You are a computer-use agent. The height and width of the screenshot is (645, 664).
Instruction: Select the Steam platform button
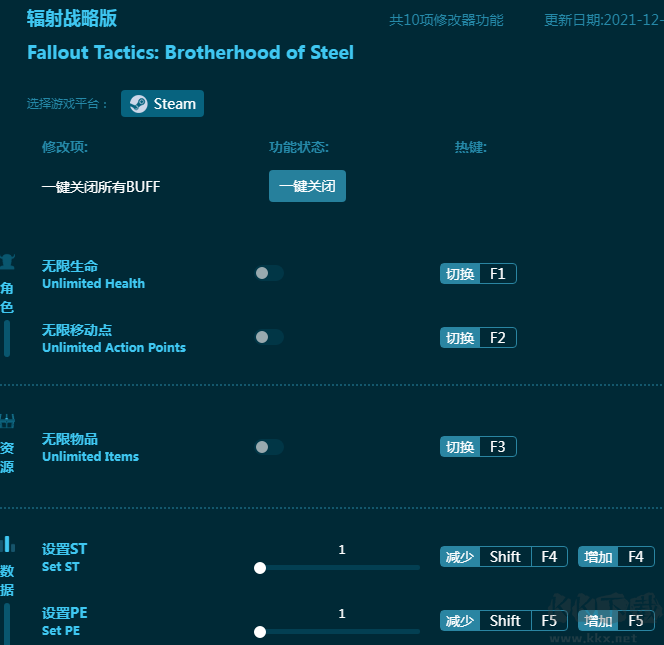click(162, 103)
